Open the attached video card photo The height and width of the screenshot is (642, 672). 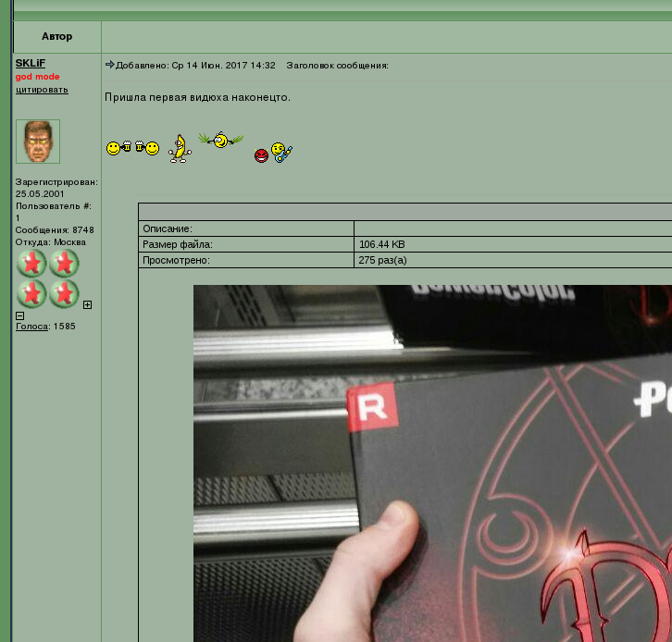pyautogui.click(x=432, y=463)
